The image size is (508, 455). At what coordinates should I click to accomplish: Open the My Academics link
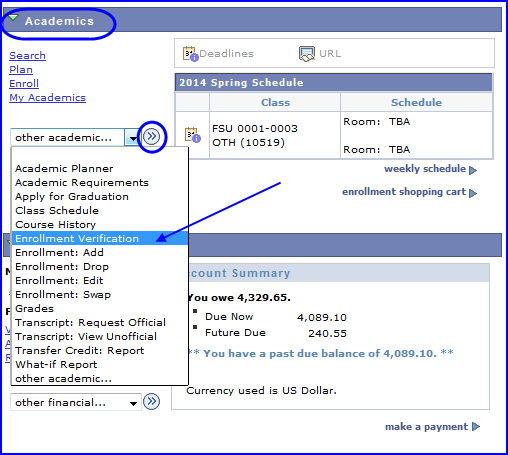[x=47, y=97]
